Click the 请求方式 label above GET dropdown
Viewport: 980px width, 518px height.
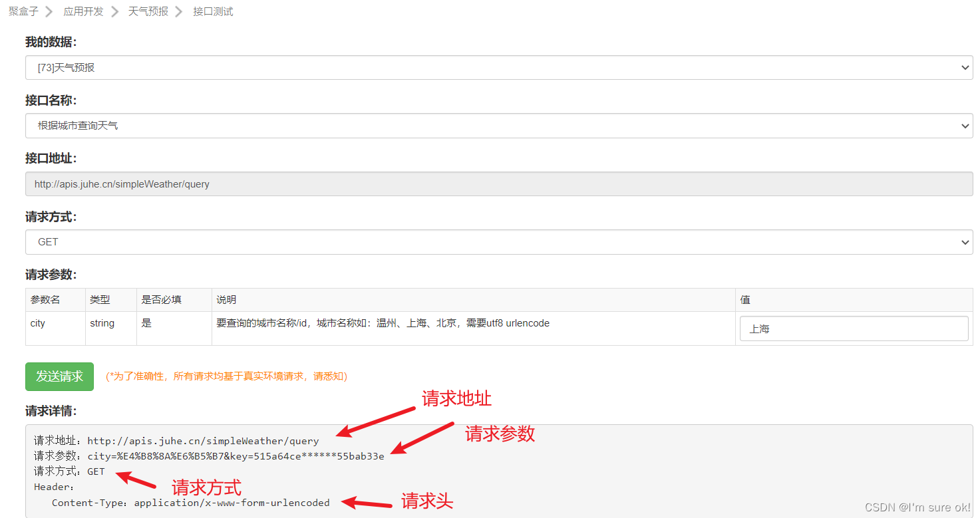point(51,217)
